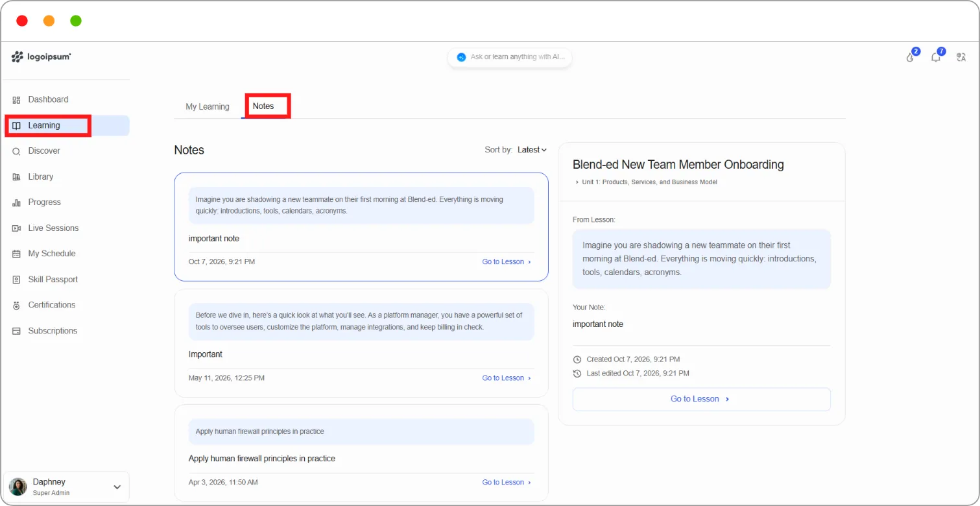Screen dimensions: 980x506
Task: Click the streak flame icon with badge 2
Action: click(911, 57)
